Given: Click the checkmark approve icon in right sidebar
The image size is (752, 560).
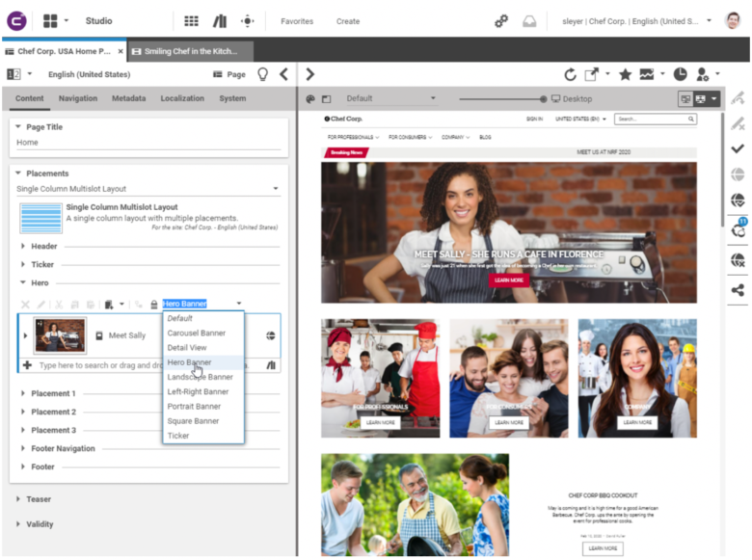Looking at the screenshot, I should (x=738, y=148).
